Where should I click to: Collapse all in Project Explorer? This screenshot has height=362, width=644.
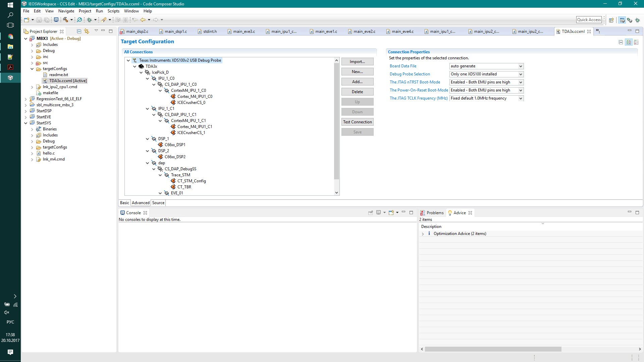pos(79,31)
